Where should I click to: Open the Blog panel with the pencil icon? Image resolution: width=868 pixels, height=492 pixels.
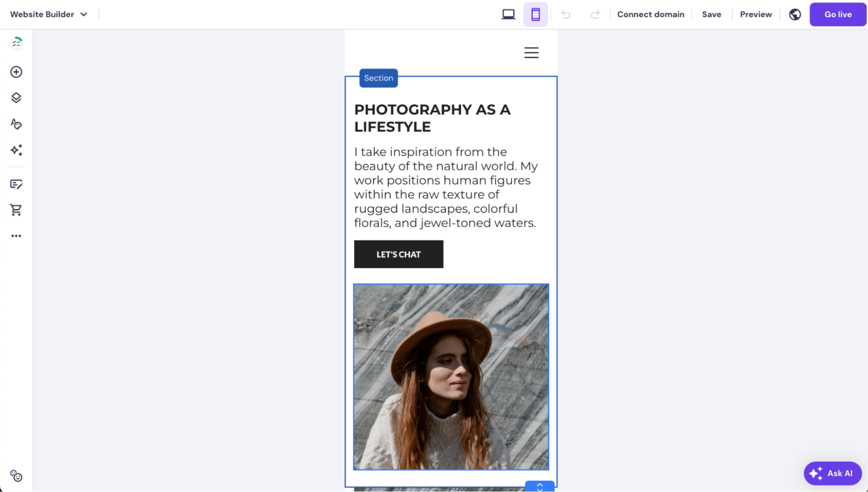point(16,184)
